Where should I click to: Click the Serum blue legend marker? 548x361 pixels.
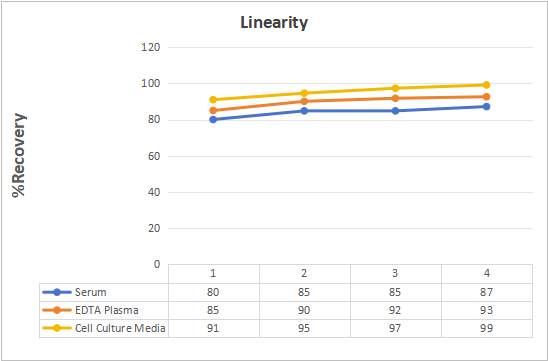pos(57,292)
